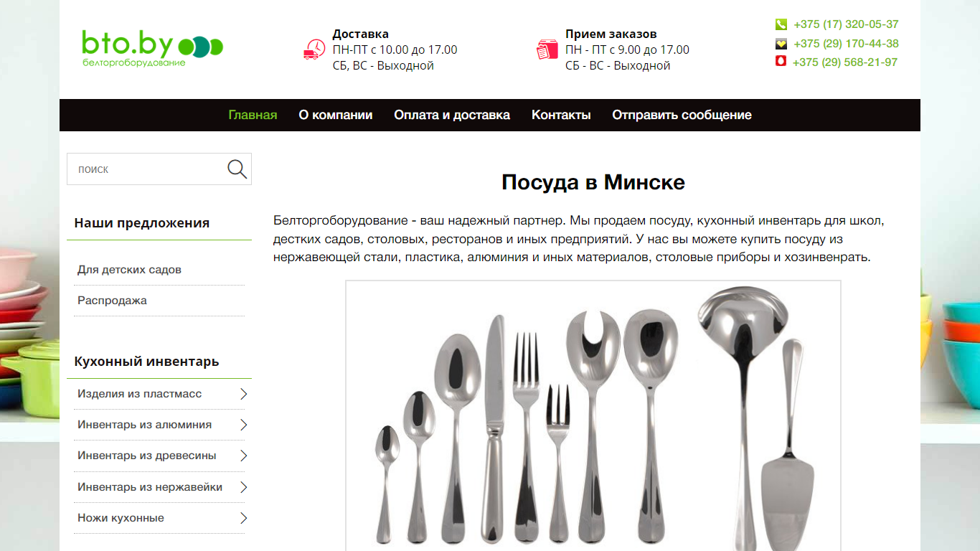
Task: Click the red order notepad icon
Action: [x=547, y=50]
